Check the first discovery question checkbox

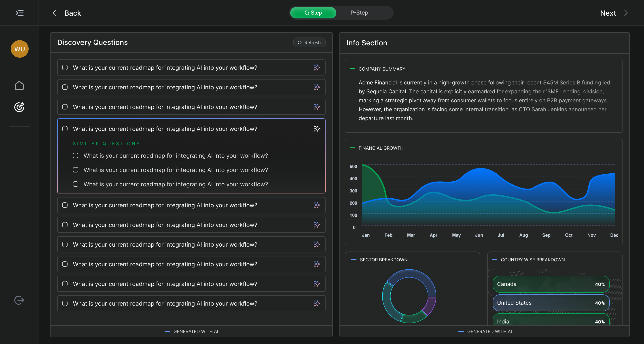click(65, 67)
